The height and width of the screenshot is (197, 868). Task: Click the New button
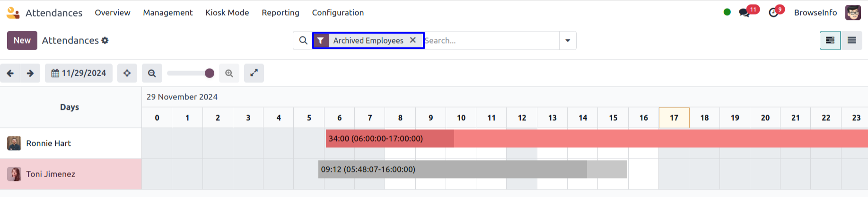[x=22, y=41]
